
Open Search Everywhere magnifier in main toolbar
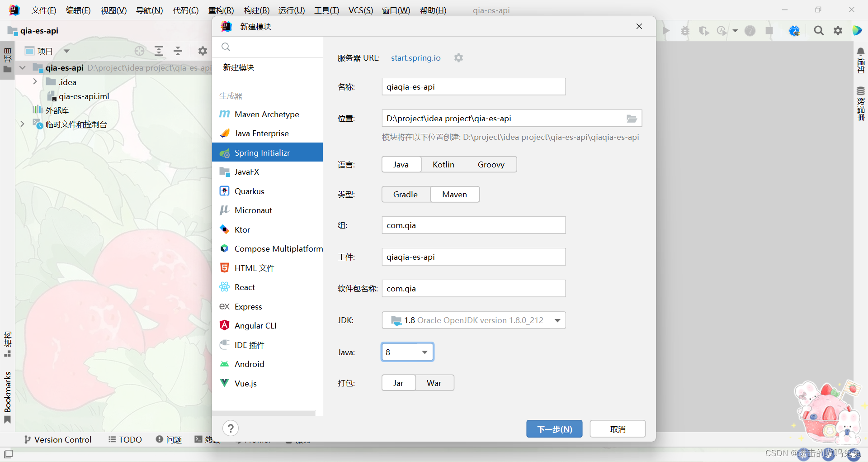pos(819,30)
